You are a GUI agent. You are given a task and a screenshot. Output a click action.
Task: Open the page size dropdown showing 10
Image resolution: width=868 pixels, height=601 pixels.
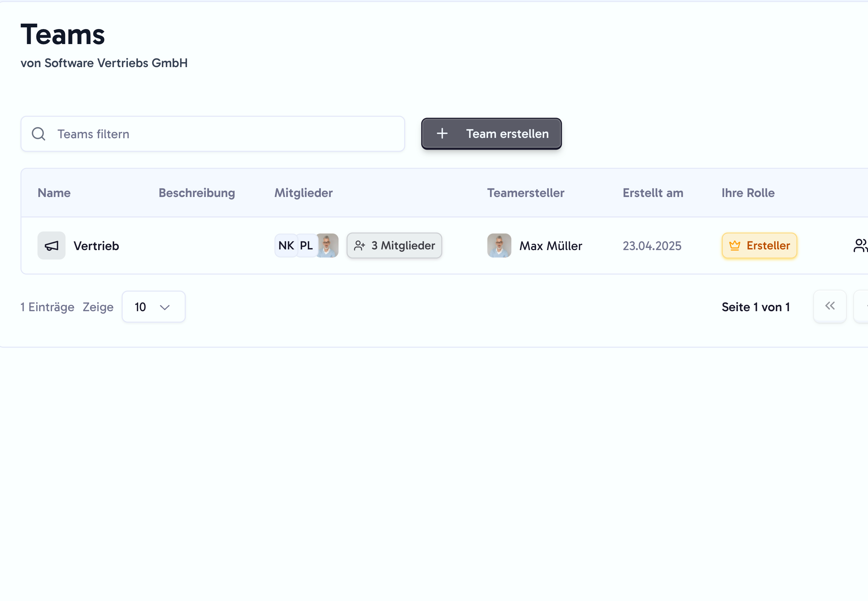[153, 307]
